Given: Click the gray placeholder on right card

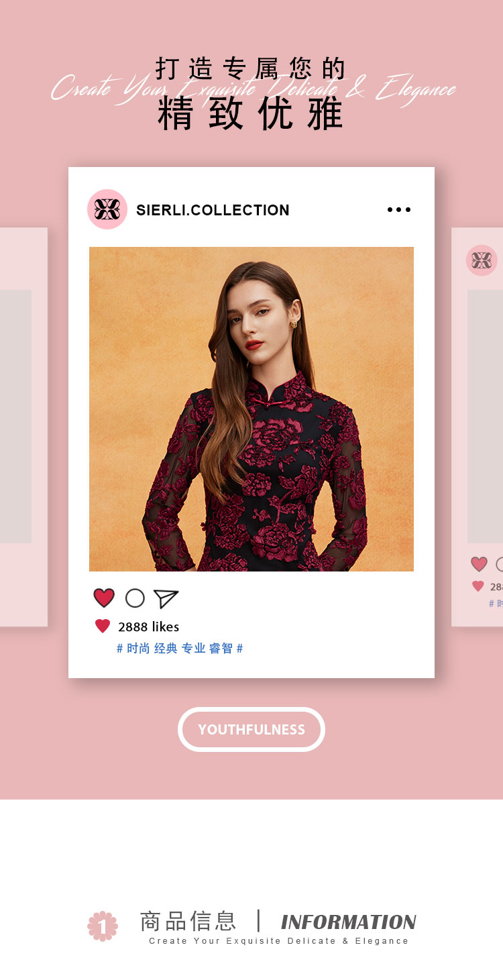Looking at the screenshot, I should [485, 417].
